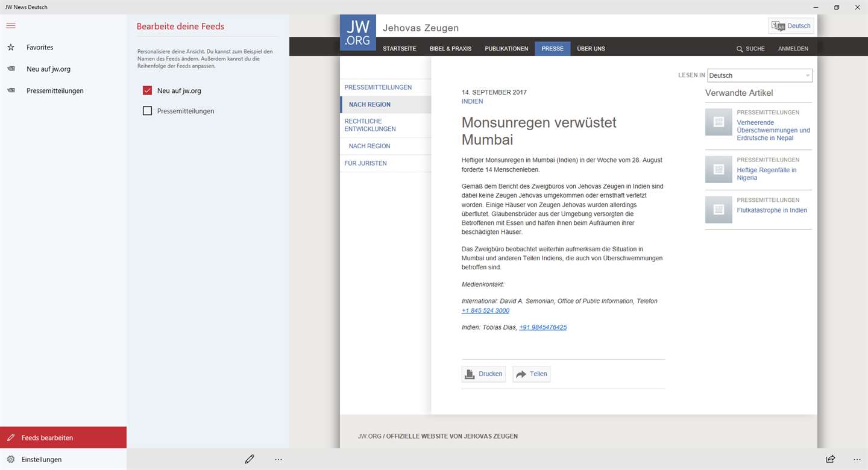Click the Indien region link
Viewport: 868px width, 470px height.
[x=472, y=101]
